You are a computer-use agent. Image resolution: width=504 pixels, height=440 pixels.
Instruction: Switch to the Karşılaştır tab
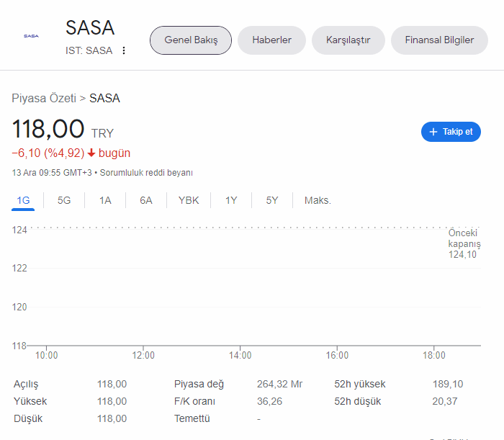pyautogui.click(x=348, y=40)
